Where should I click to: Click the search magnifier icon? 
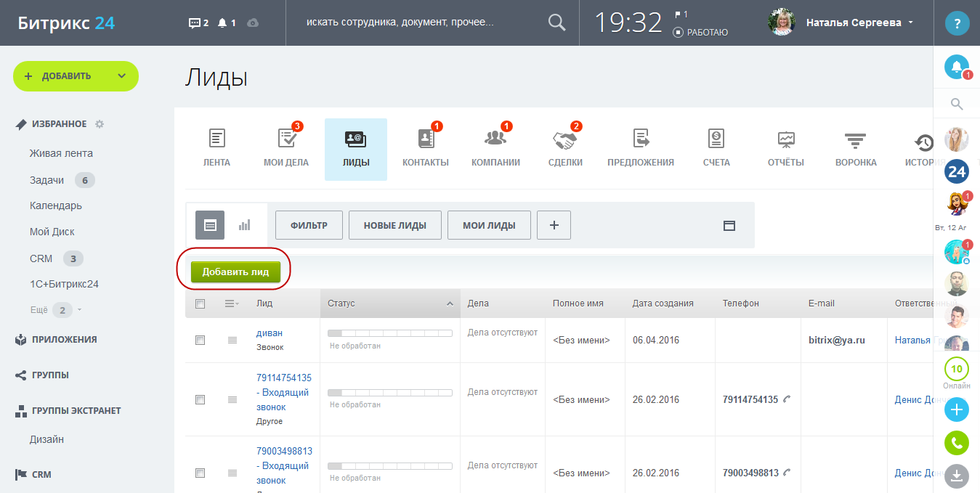point(556,23)
